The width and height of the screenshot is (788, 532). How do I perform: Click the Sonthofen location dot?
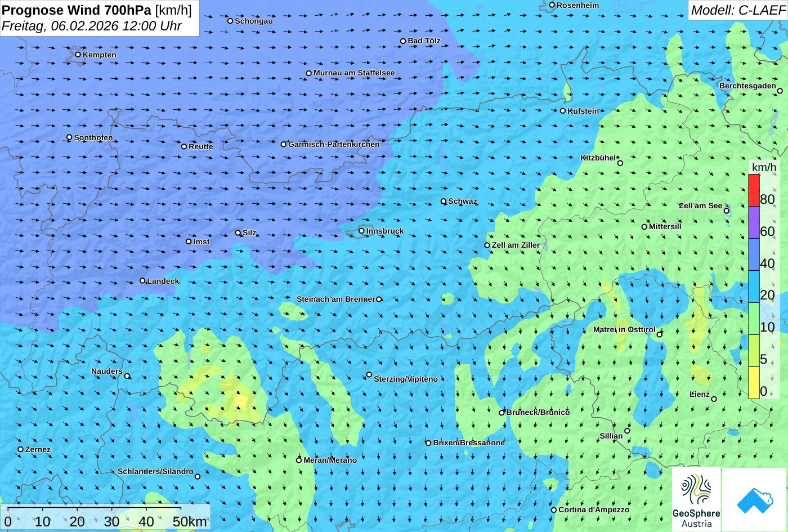pyautogui.click(x=69, y=137)
